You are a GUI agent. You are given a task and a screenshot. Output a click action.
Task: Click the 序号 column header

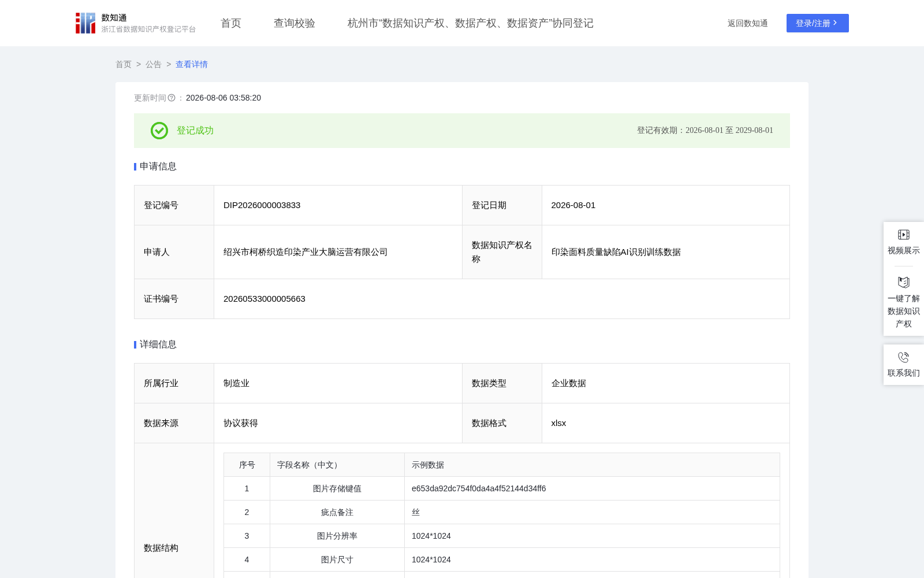tap(247, 465)
